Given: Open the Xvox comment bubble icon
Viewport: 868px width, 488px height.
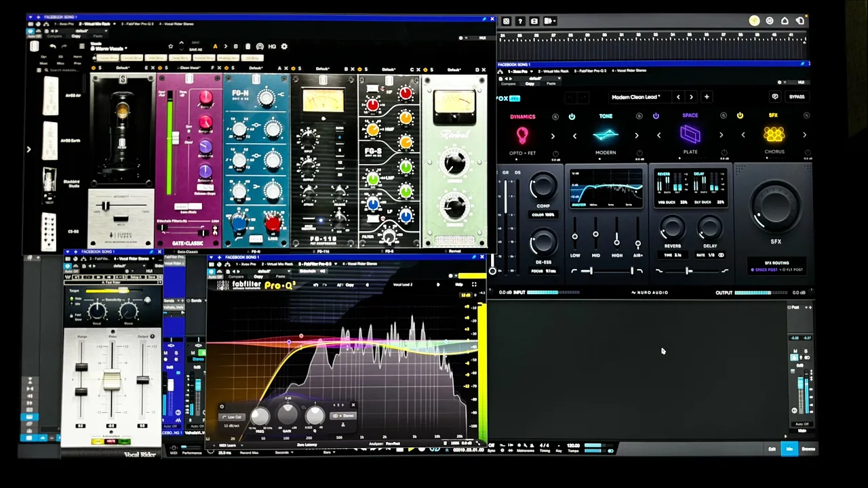Looking at the screenshot, I should 775,96.
